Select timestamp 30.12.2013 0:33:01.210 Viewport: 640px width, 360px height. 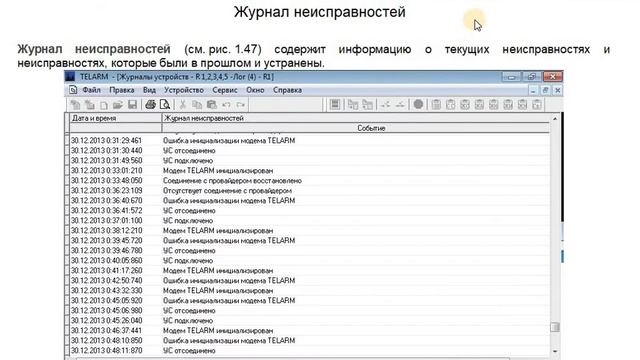107,171
